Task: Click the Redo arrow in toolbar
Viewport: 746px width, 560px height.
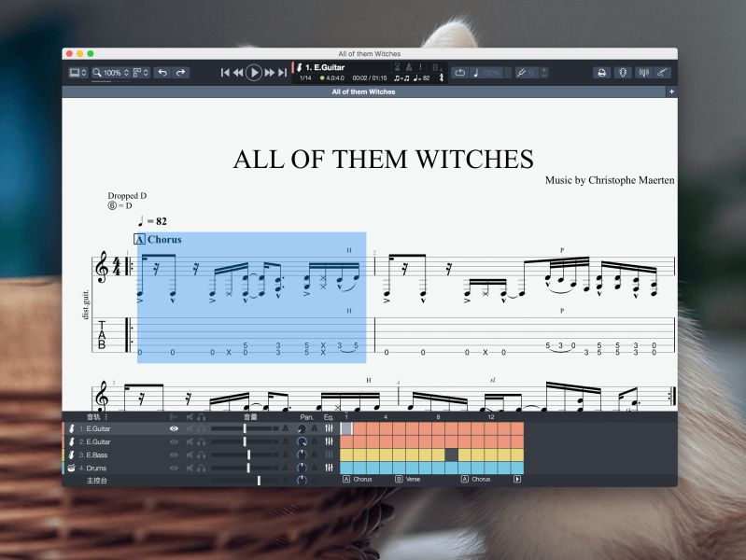Action: tap(181, 72)
